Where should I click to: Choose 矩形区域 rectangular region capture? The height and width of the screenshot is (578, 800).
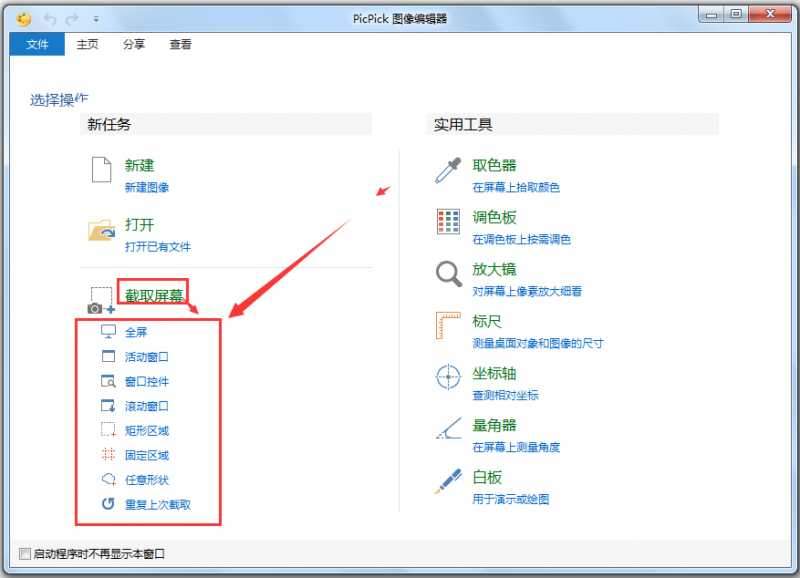click(x=146, y=431)
